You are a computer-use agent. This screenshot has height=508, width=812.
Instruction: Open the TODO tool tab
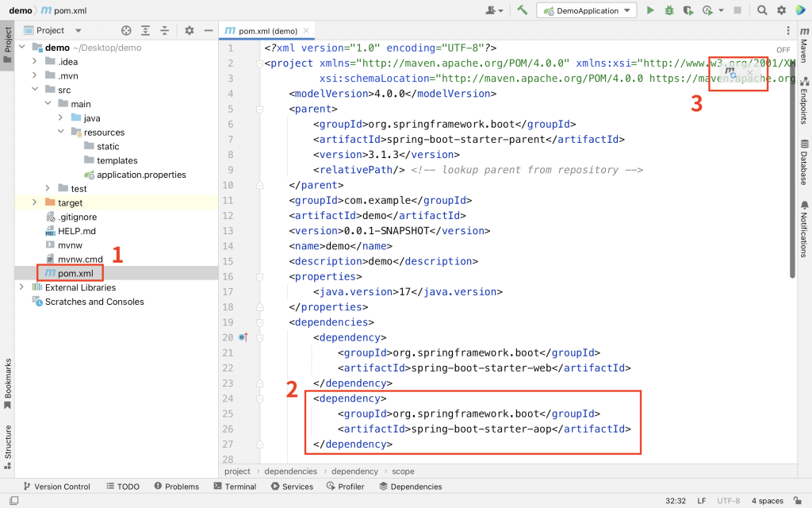point(123,487)
